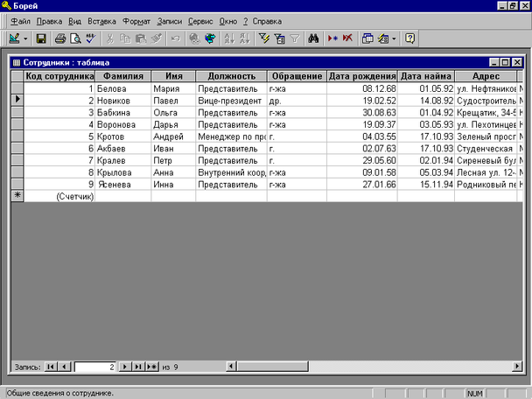
Task: Go to last record navigation button
Action: 138,367
